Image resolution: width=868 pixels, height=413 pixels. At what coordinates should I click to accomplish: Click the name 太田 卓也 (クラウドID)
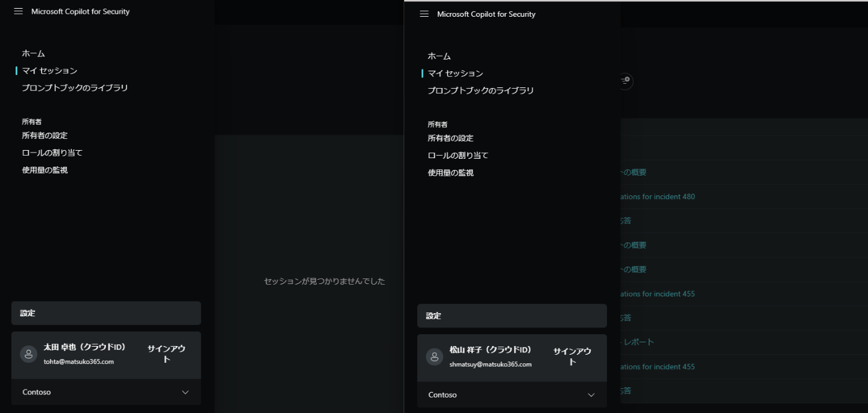pos(85,347)
